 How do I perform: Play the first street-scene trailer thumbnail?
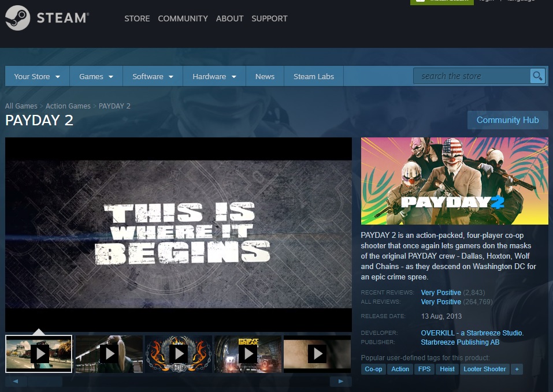(x=39, y=354)
